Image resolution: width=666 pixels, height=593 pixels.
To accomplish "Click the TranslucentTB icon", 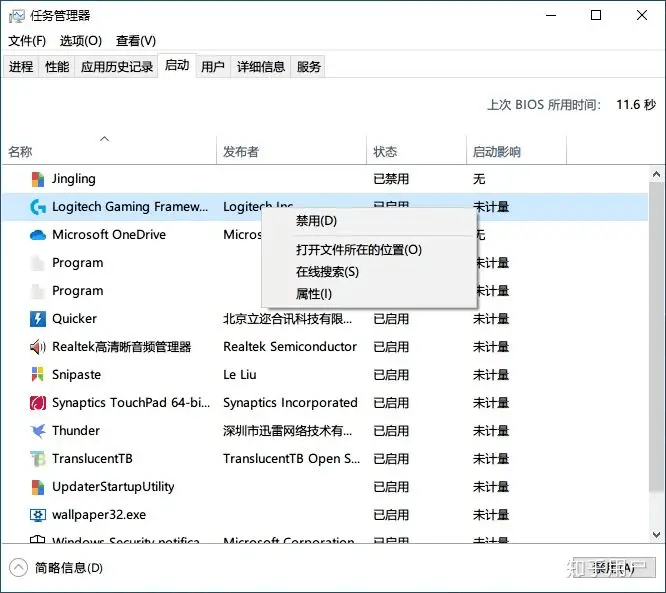I will (x=38, y=459).
